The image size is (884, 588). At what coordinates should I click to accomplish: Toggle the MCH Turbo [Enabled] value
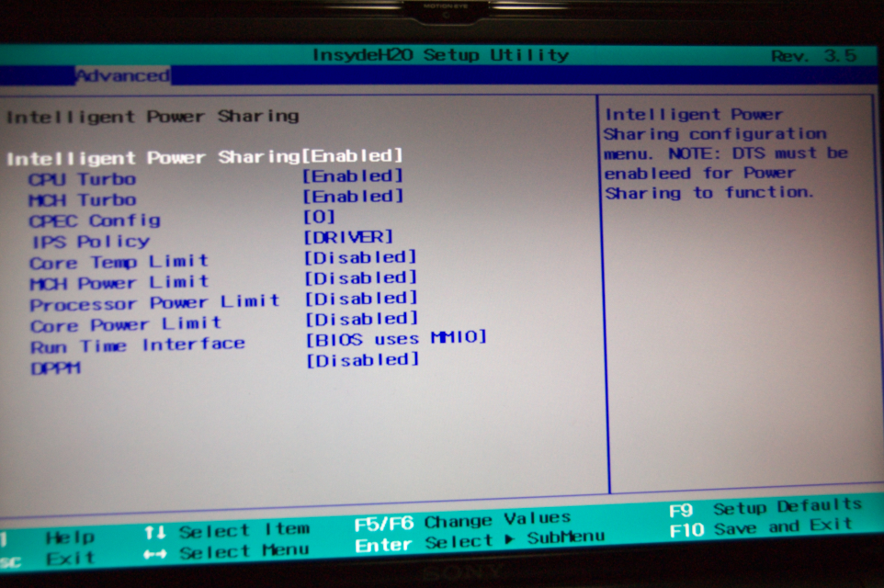coord(354,197)
